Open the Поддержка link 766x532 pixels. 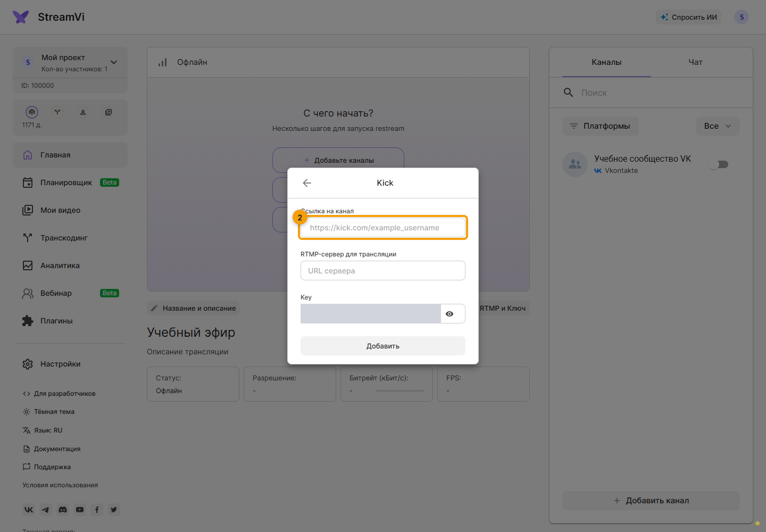click(x=47, y=467)
